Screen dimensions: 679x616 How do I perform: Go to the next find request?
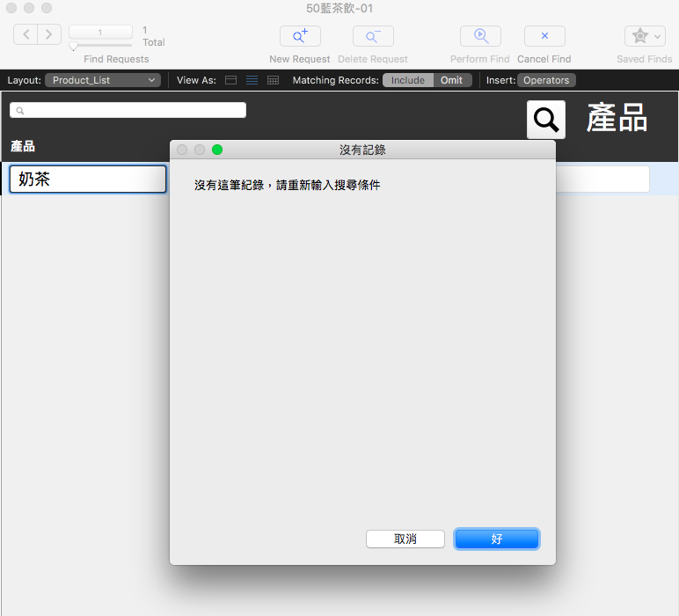(49, 34)
